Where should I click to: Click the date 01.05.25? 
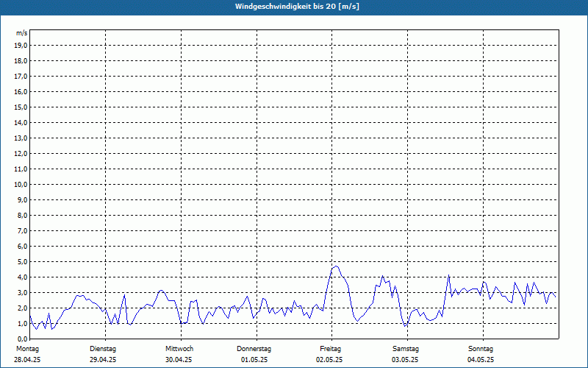[254, 360]
